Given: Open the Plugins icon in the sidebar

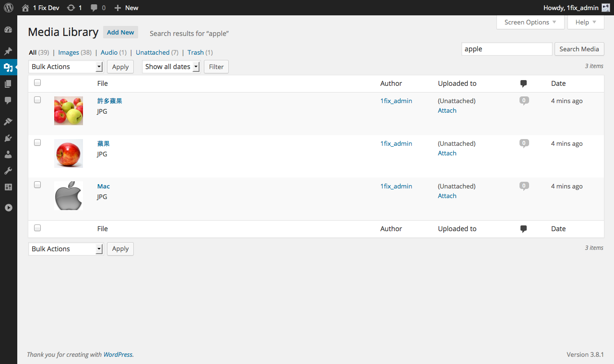Looking at the screenshot, I should click(8, 138).
